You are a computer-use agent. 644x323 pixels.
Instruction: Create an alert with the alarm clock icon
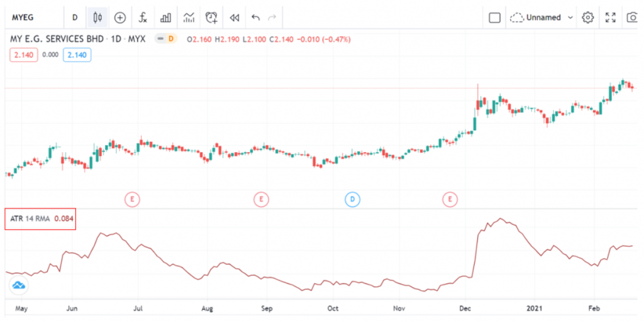pyautogui.click(x=211, y=18)
